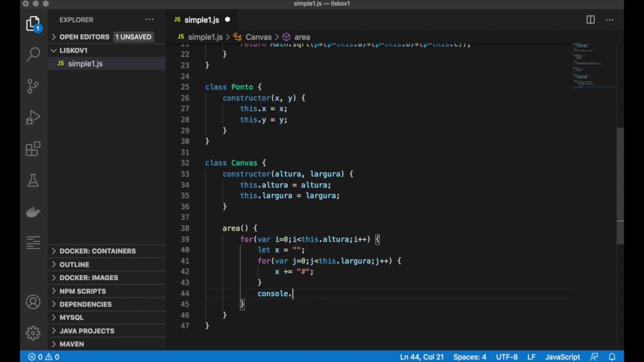Open simple1.js in the file explorer
Image resolution: width=644 pixels, height=362 pixels.
click(x=85, y=64)
